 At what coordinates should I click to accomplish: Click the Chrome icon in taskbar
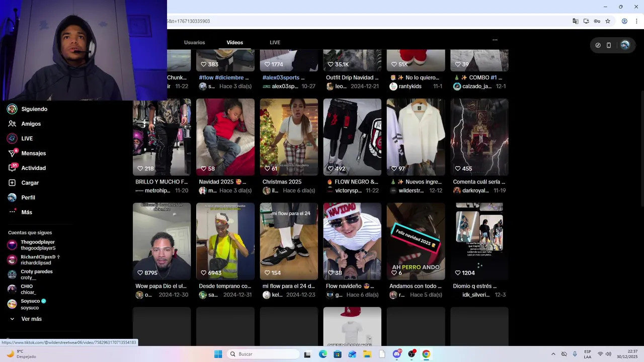[x=426, y=354]
